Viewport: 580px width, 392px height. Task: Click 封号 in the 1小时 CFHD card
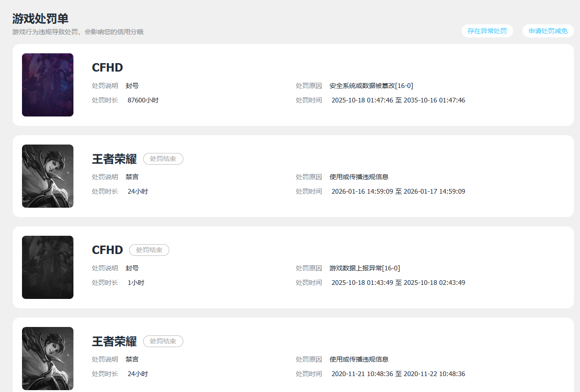point(132,268)
